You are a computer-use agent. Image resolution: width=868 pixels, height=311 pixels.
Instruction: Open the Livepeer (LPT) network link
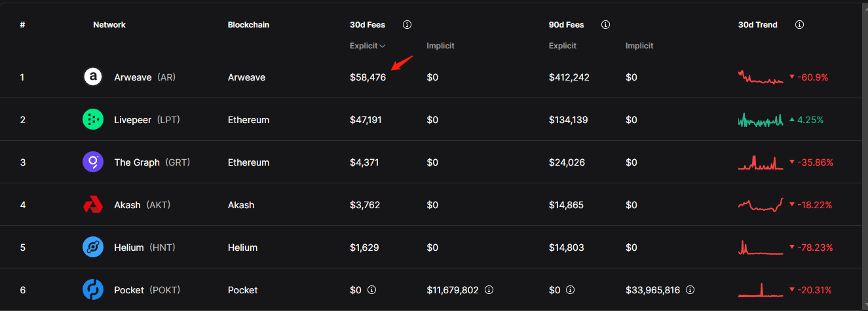(x=147, y=120)
